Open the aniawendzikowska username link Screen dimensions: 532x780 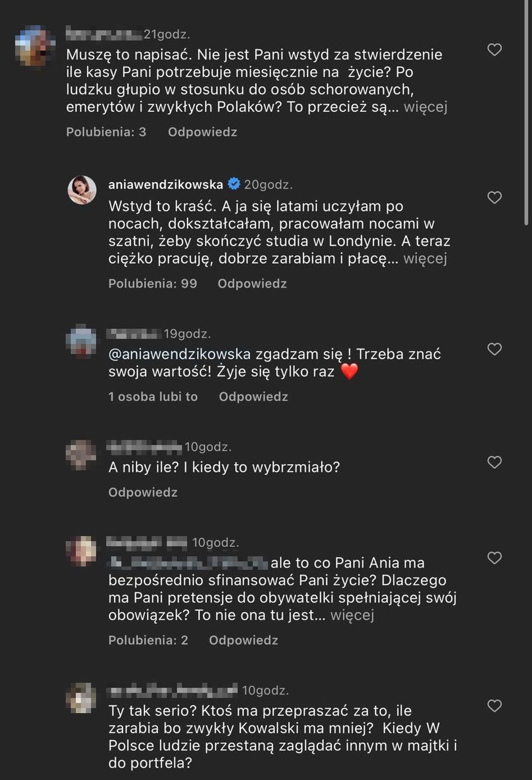point(166,184)
